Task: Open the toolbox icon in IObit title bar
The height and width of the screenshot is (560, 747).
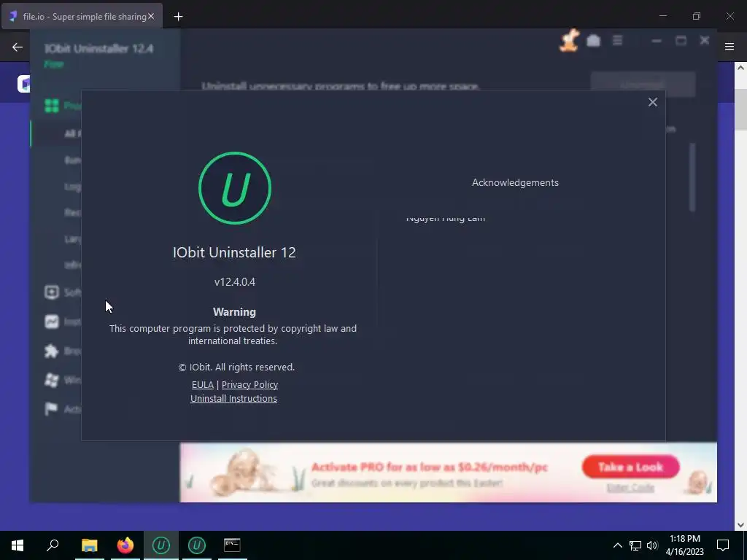Action: [x=593, y=41]
